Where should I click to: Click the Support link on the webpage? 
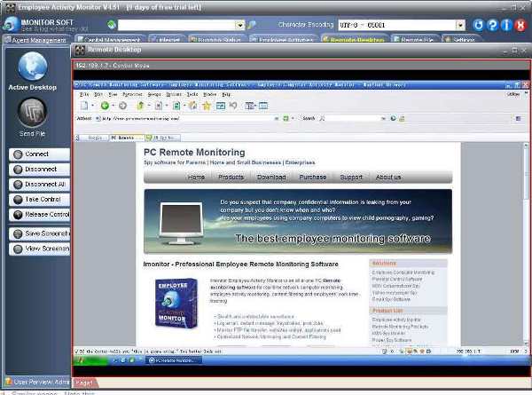(x=351, y=177)
